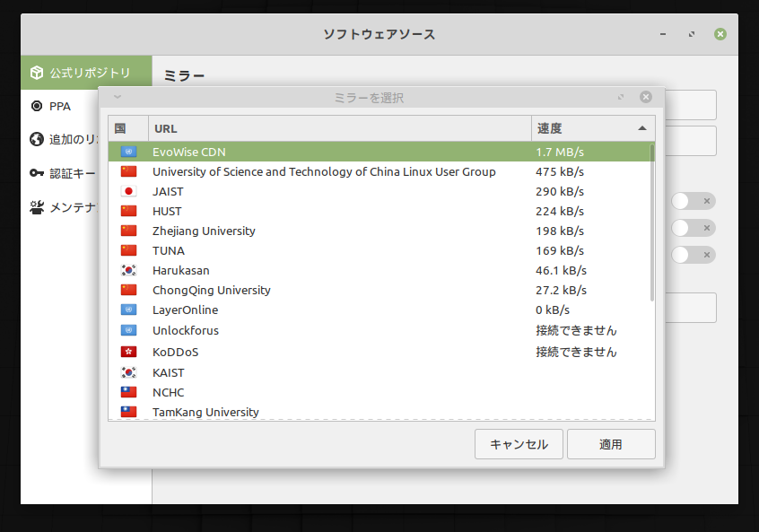Go to the 認証キー section

coord(59,173)
